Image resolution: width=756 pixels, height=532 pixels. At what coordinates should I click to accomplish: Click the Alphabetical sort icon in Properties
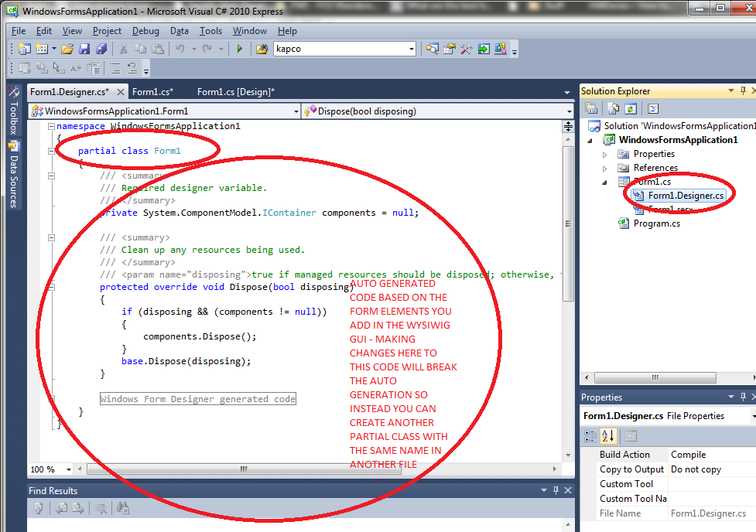[608, 436]
